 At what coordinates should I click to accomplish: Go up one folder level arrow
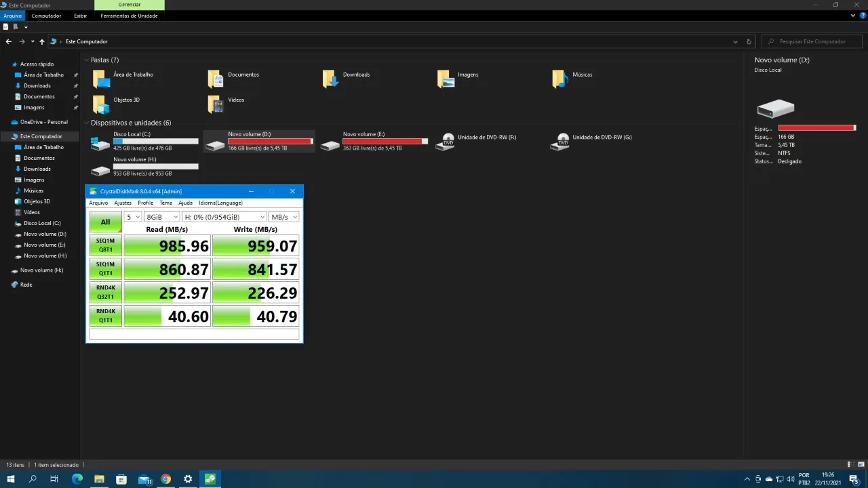(x=42, y=41)
